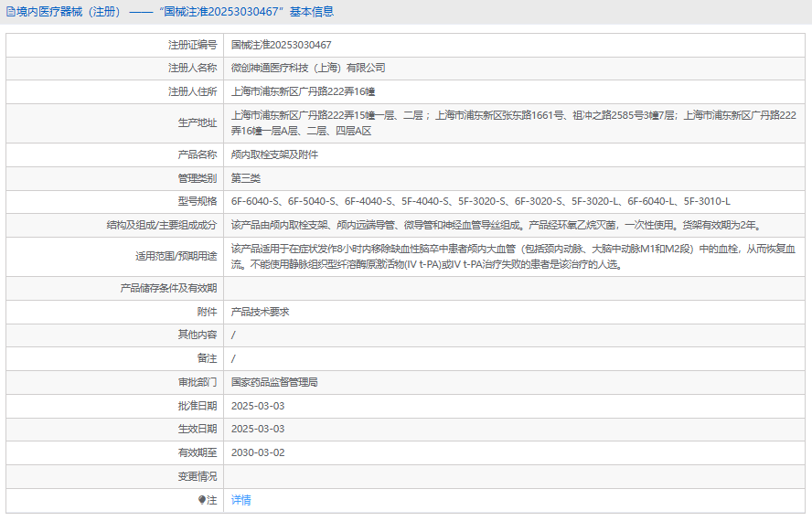Click the document icon before 境内医疗器械 title
The width and height of the screenshot is (812, 521).
point(11,12)
